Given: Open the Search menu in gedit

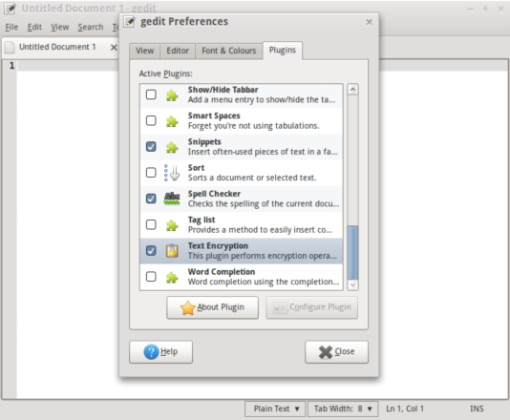Looking at the screenshot, I should pyautogui.click(x=91, y=28).
